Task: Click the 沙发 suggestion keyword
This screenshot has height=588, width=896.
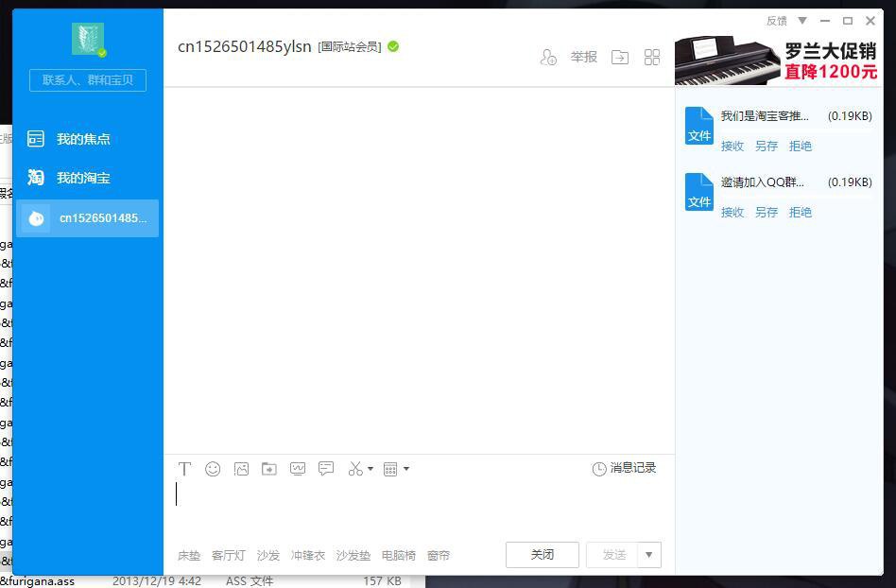Action: click(x=268, y=556)
